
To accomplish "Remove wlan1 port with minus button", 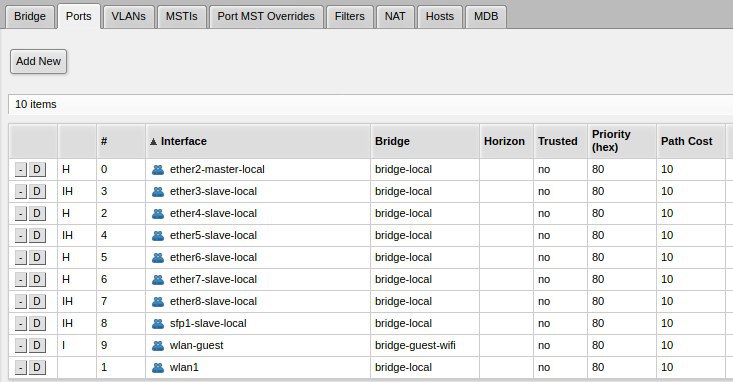I will pyautogui.click(x=21, y=368).
